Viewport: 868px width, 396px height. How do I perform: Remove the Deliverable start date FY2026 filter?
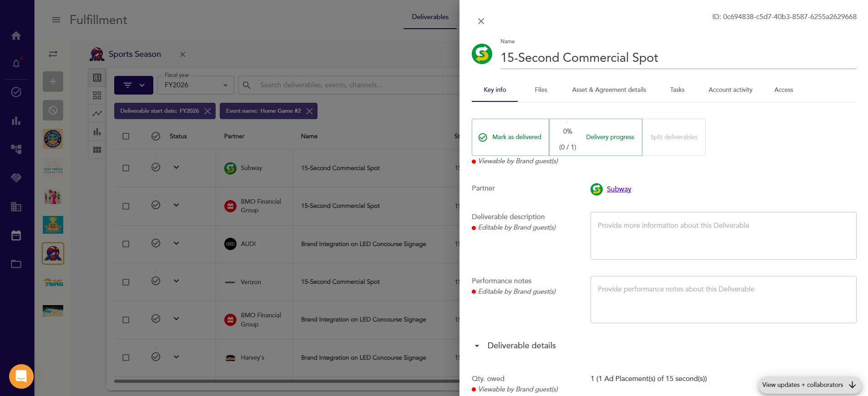tap(207, 111)
